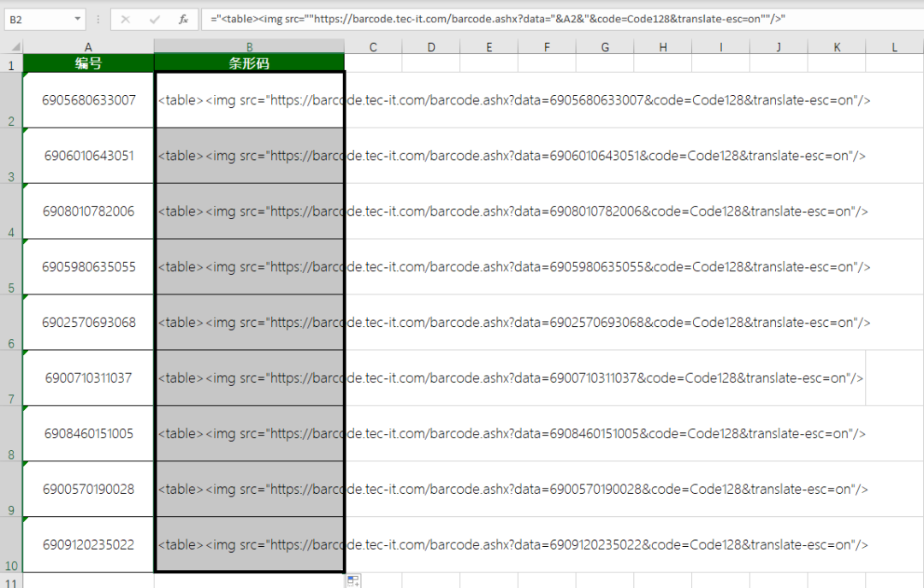924x588 pixels.
Task: Click the 编号 header cell
Action: pyautogui.click(x=88, y=63)
